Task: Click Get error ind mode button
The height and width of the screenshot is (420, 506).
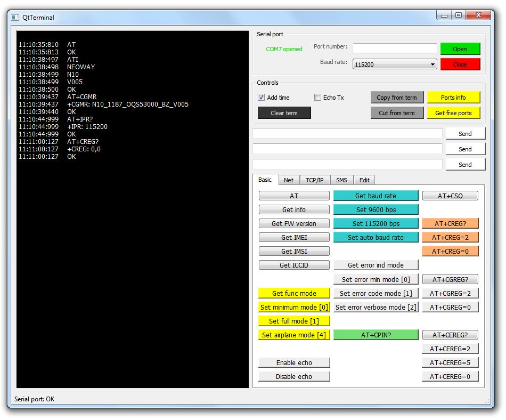Action: pos(376,265)
